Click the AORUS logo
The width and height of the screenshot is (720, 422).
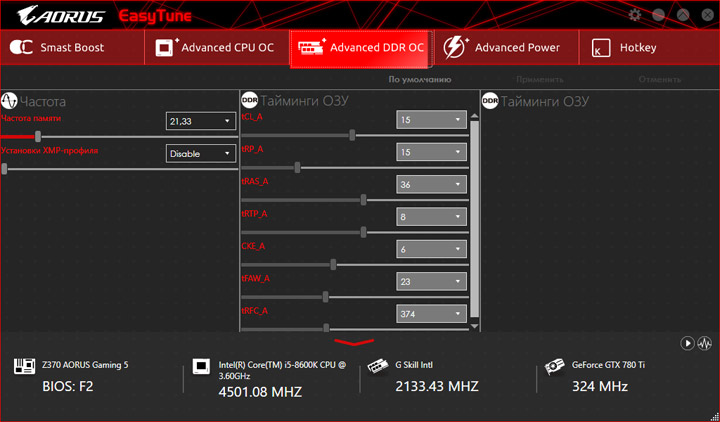[x=61, y=16]
